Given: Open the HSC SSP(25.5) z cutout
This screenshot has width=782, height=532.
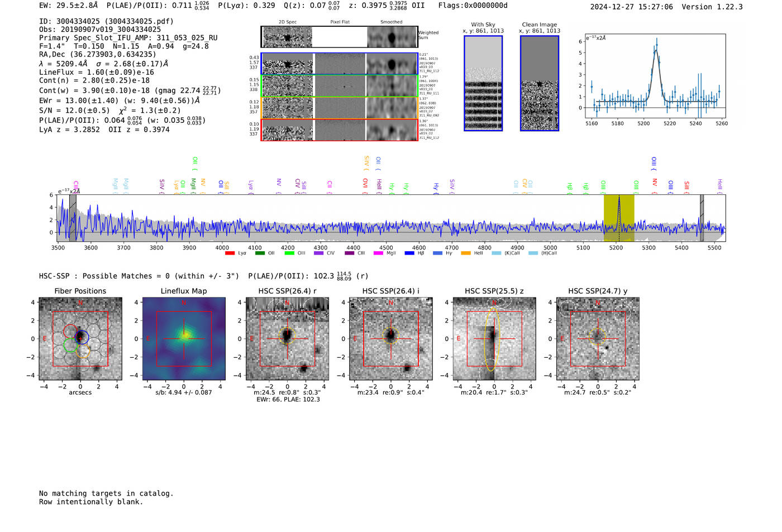Looking at the screenshot, I should pos(494,338).
